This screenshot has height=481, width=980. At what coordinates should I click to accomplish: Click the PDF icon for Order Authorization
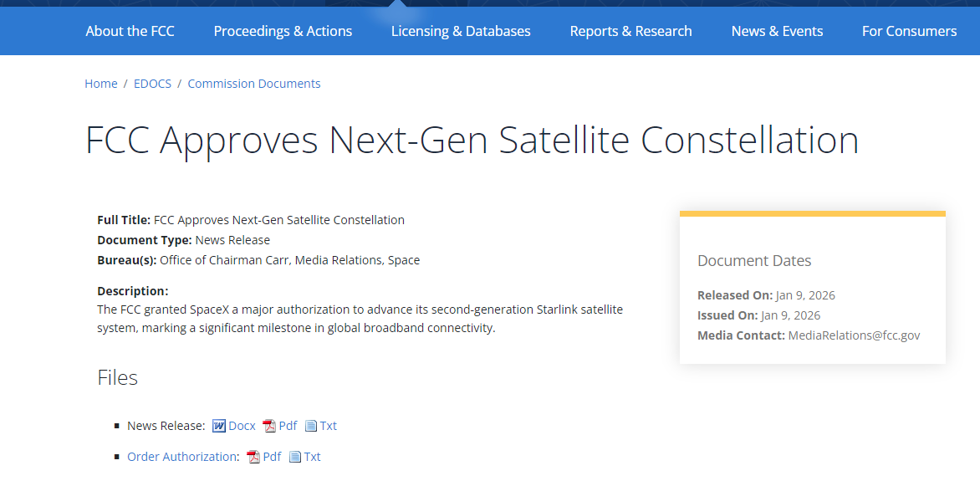[253, 457]
